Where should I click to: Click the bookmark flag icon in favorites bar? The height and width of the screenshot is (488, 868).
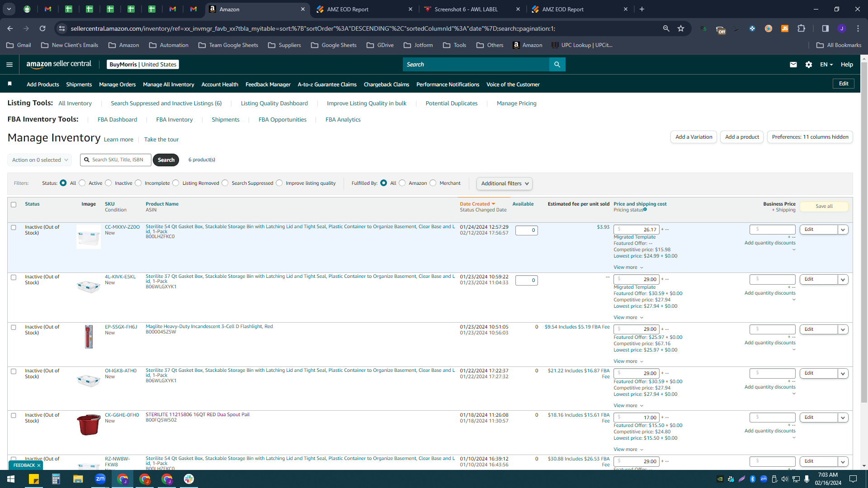(x=10, y=84)
